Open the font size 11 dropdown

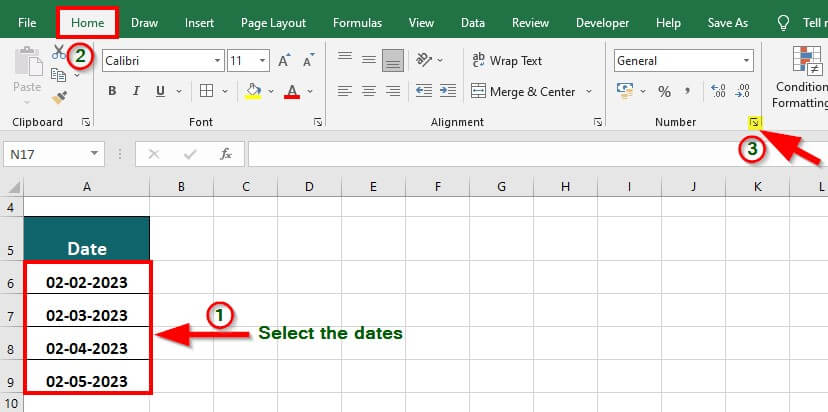262,61
